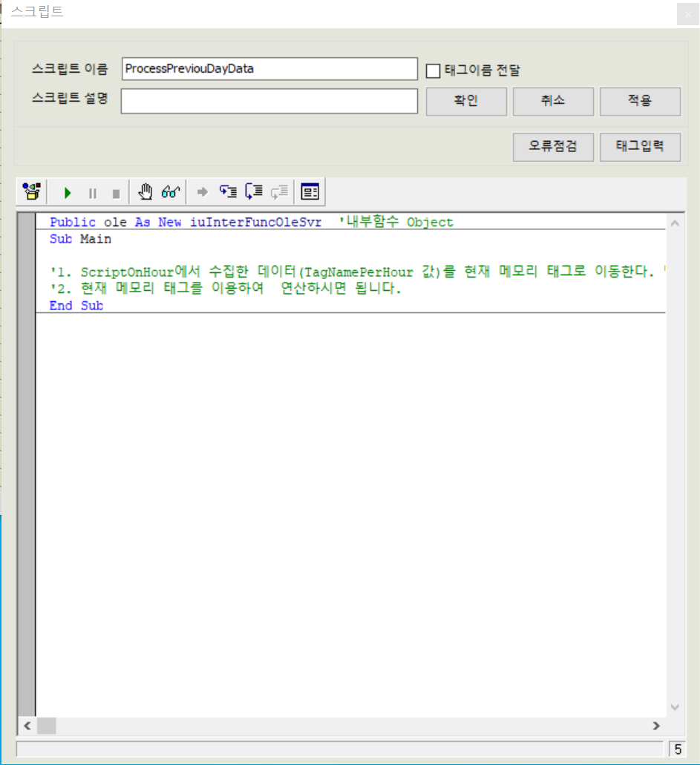Viewport: 700px width, 765px height.
Task: Run error check via 오류점검 button
Action: tap(553, 147)
